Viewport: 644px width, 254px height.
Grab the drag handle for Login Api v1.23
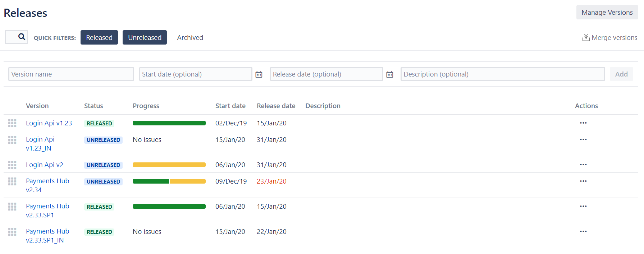[12, 123]
